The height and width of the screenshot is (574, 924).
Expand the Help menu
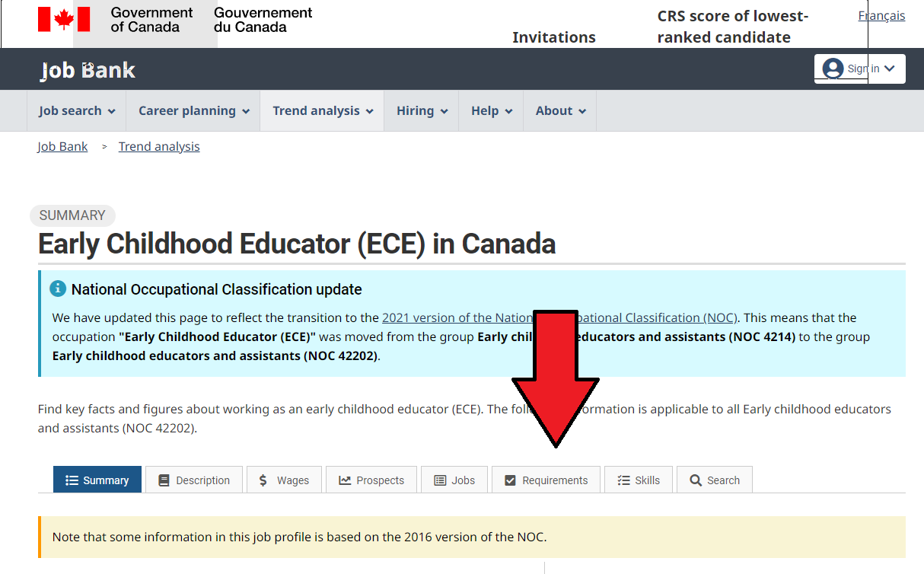point(491,111)
